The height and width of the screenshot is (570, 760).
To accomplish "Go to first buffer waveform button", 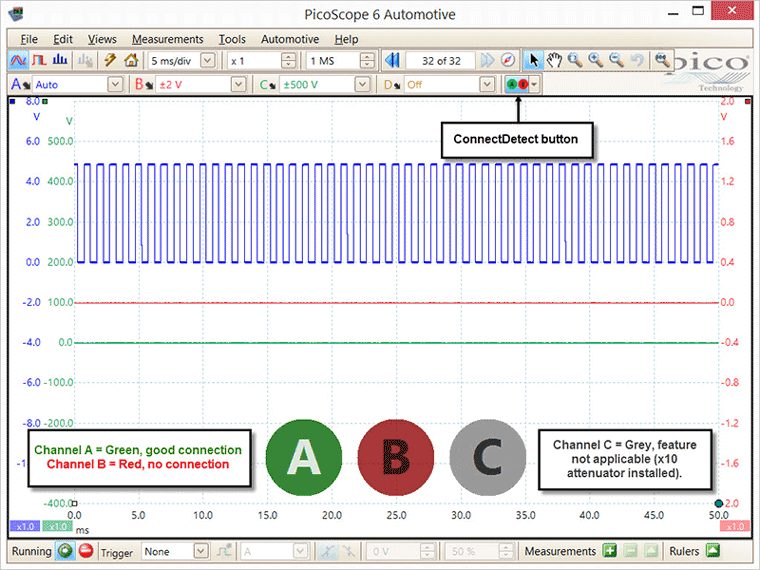I will point(392,61).
